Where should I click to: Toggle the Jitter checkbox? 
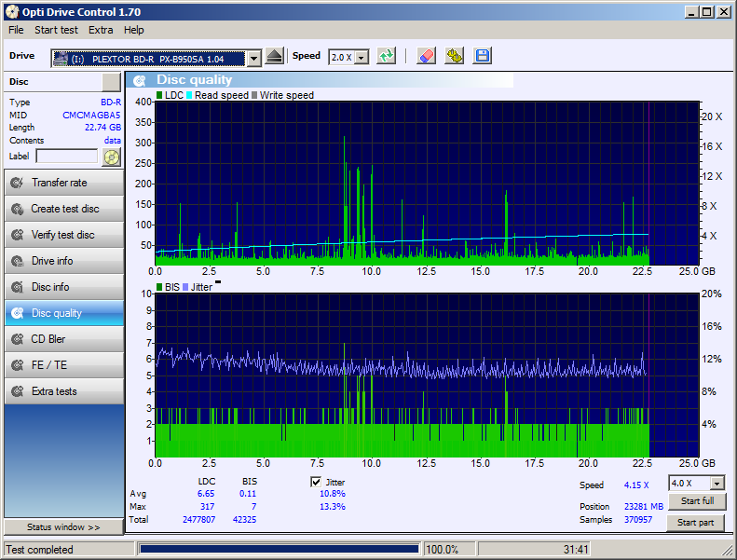(x=316, y=482)
